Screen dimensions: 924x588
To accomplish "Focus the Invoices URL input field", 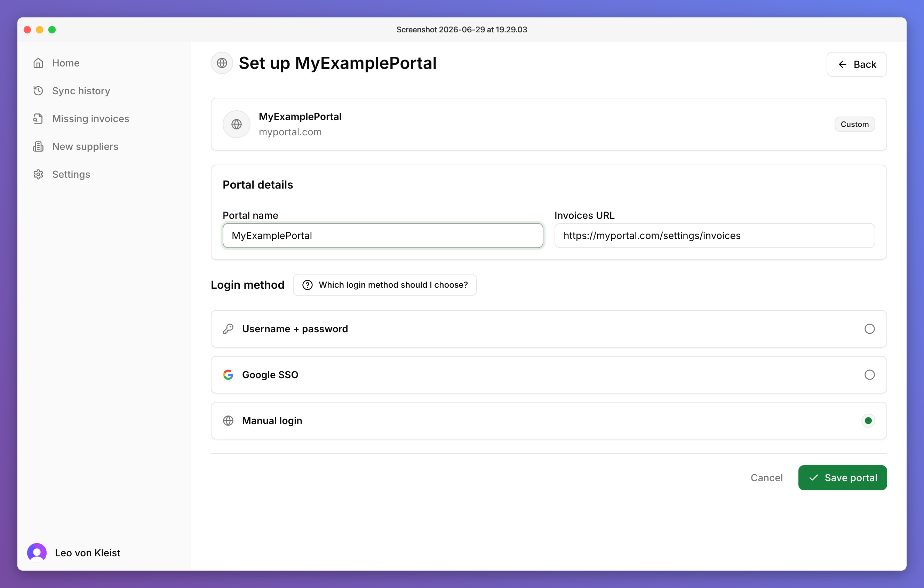I will coord(715,236).
